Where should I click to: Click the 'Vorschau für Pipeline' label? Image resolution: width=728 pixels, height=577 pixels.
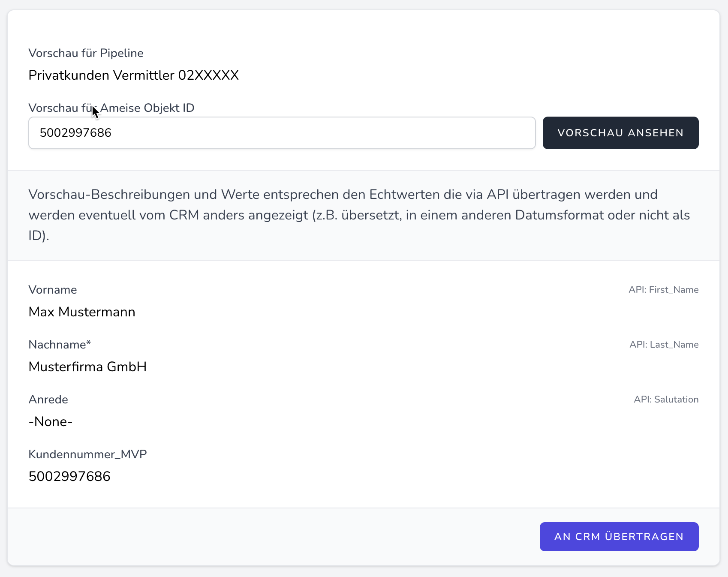[x=86, y=53]
